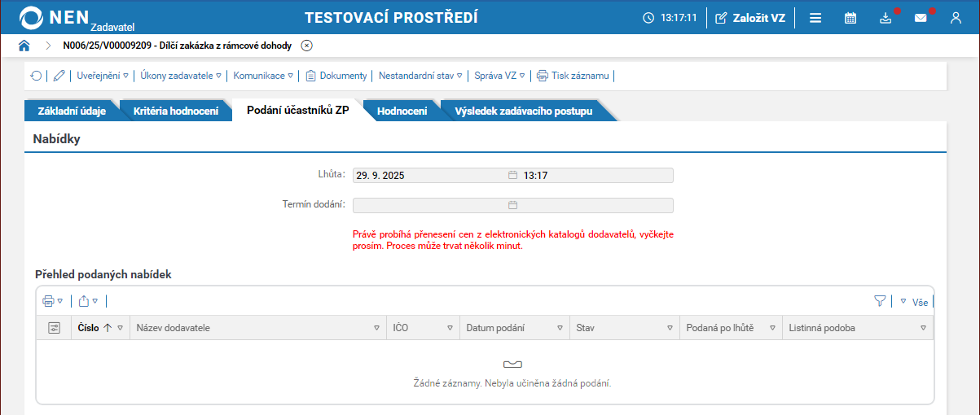
Task: Click Tisk záznamu print button
Action: (573, 76)
